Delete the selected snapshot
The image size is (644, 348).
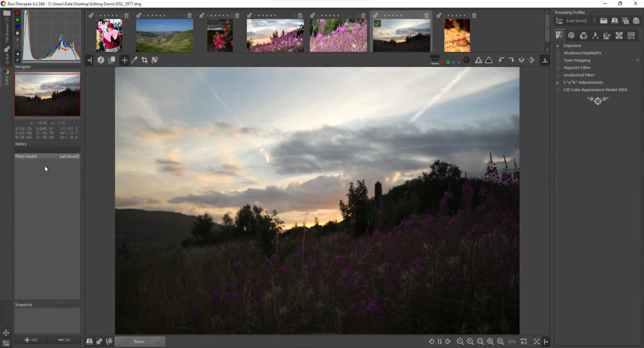point(64,340)
